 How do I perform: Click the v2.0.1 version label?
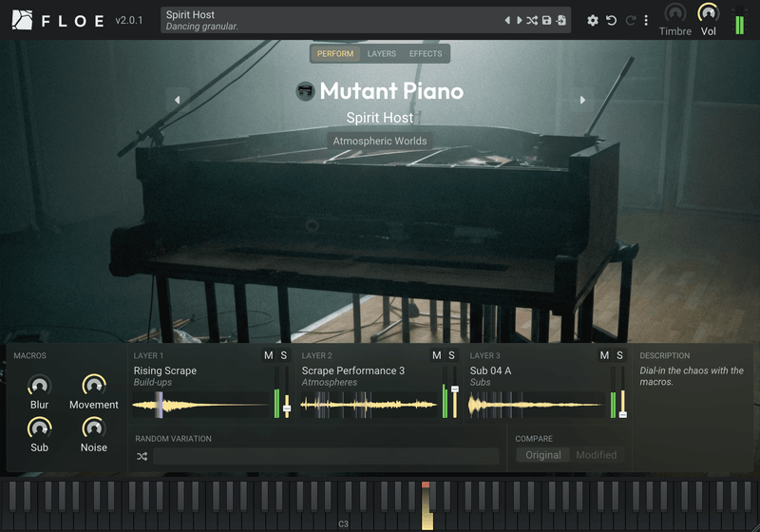coord(129,20)
